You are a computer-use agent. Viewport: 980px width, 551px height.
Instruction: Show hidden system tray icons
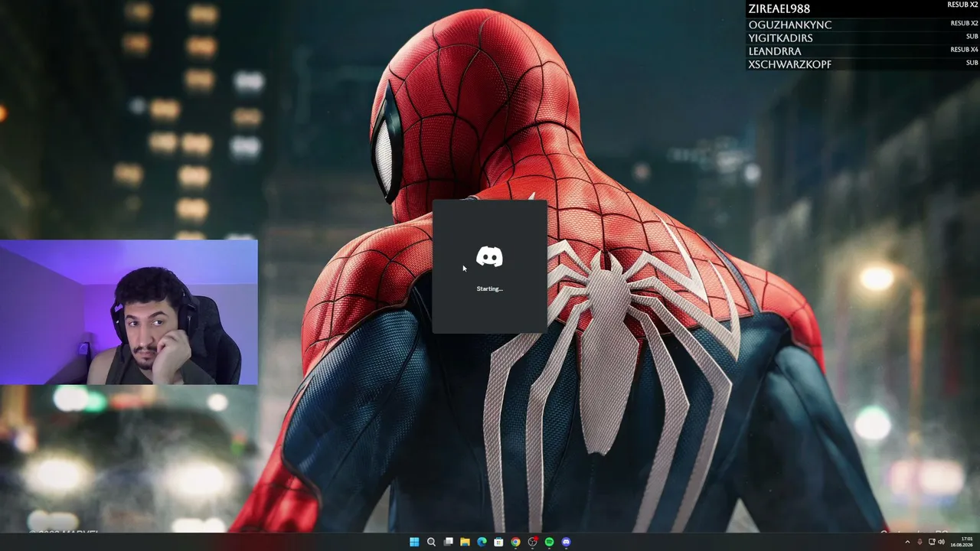(907, 542)
